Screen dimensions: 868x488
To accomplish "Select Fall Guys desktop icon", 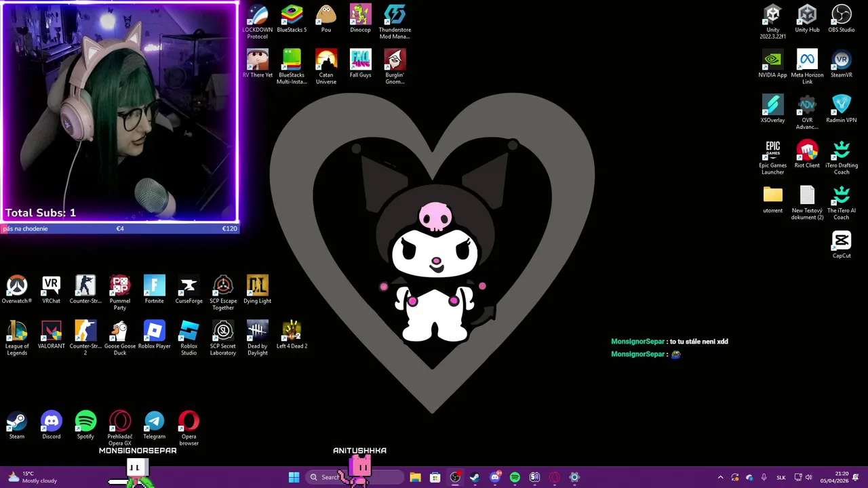I will pos(360,64).
